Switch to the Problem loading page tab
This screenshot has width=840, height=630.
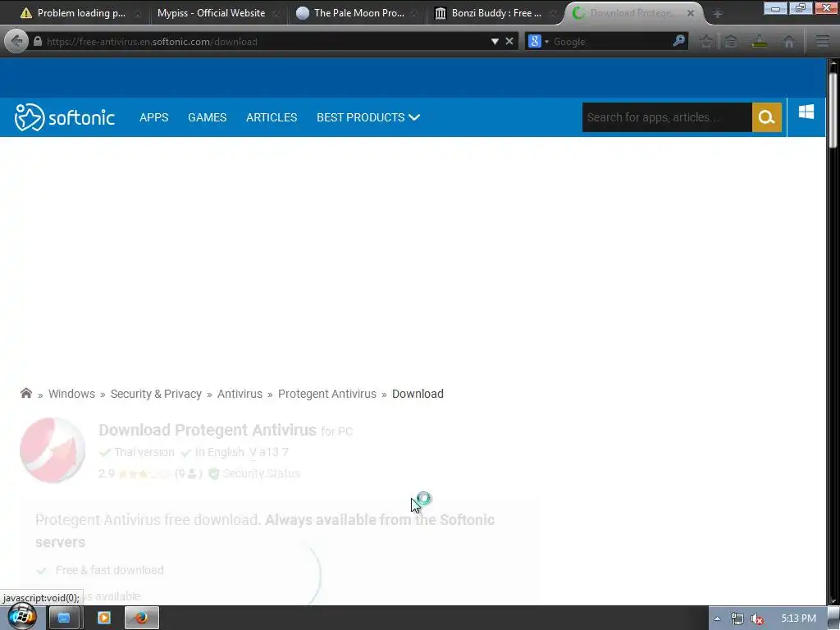(x=80, y=13)
